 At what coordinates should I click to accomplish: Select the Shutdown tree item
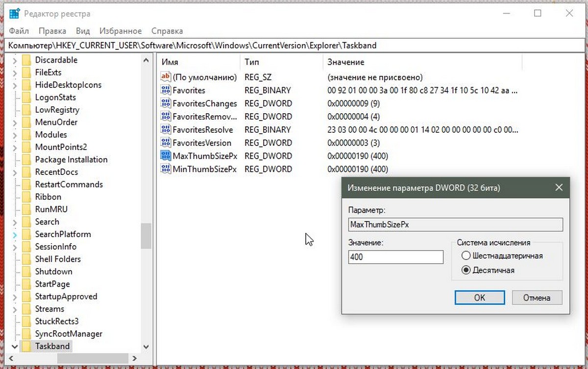53,271
